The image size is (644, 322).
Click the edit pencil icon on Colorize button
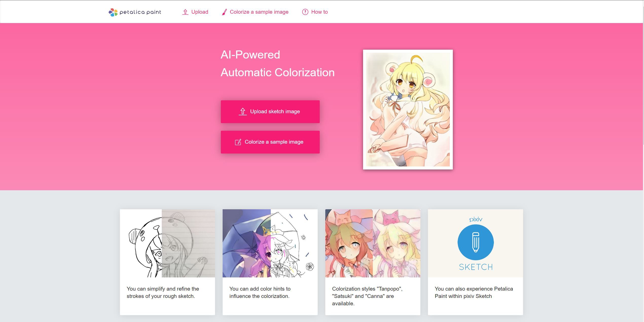point(238,142)
